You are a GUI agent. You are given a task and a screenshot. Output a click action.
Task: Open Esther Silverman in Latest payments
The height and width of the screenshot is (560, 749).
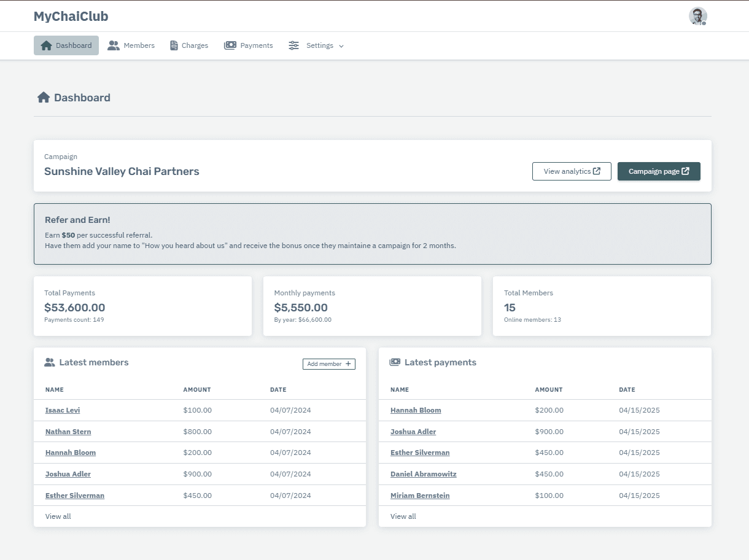coord(420,453)
